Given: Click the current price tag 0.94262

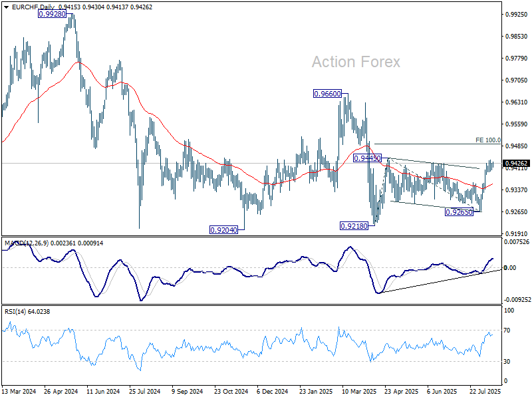Looking at the screenshot, I should [516, 163].
